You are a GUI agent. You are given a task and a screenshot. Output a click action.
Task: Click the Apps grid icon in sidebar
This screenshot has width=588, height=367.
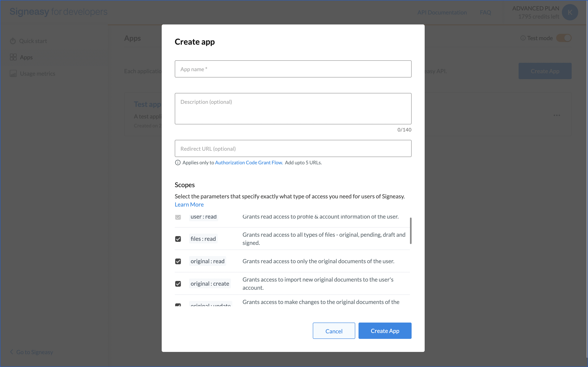tap(13, 57)
